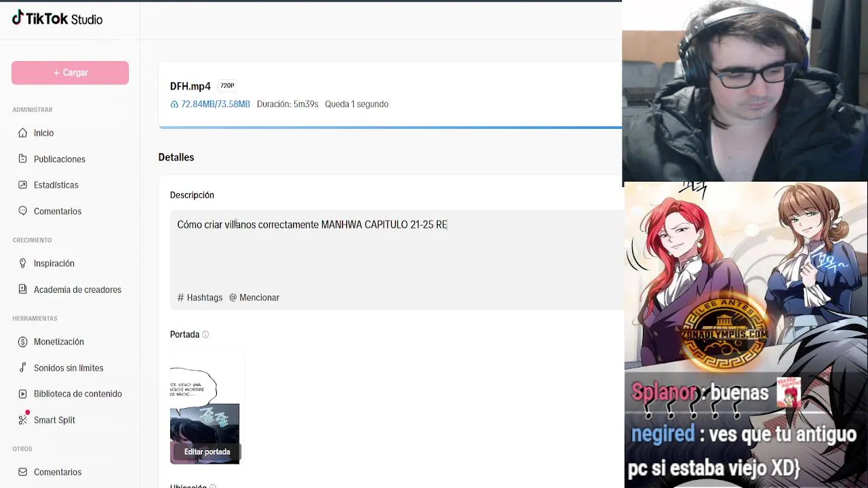
Task: Select the cover thumbnail image
Action: pyautogui.click(x=205, y=407)
